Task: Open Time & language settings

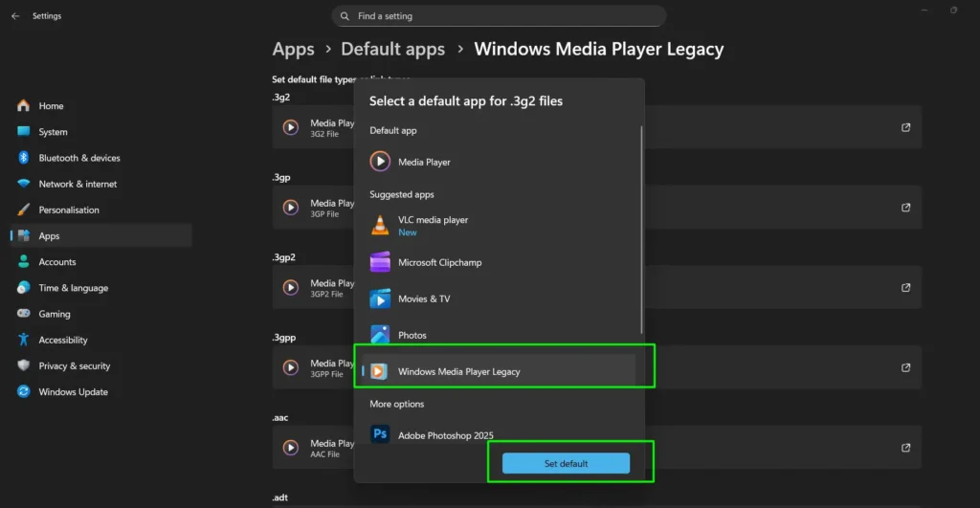Action: coord(101,288)
